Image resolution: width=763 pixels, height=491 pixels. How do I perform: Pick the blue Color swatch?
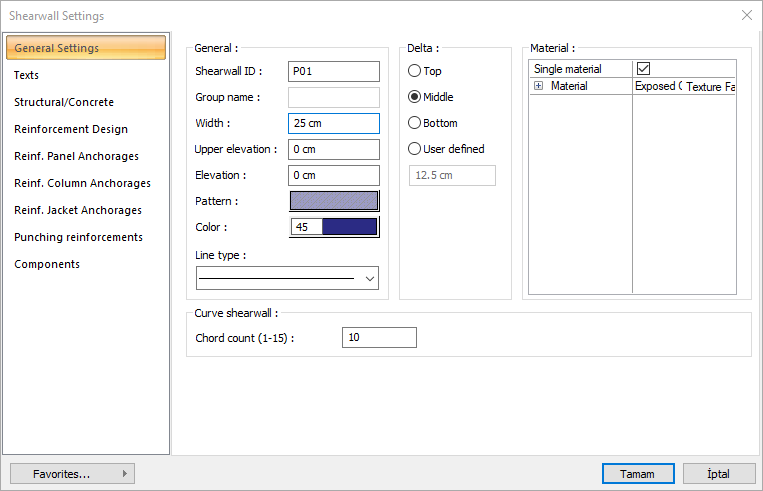point(349,227)
